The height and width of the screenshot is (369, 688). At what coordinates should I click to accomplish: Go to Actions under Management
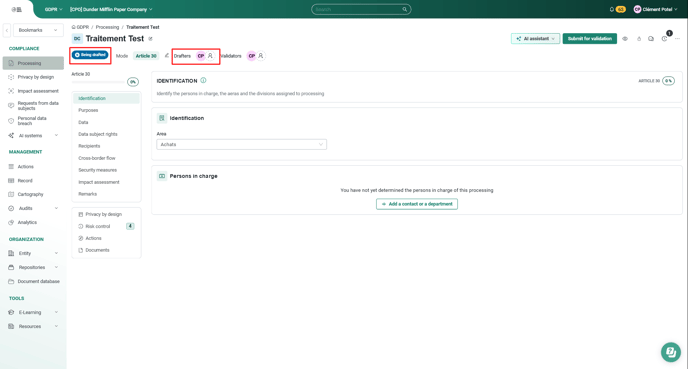pyautogui.click(x=25, y=167)
